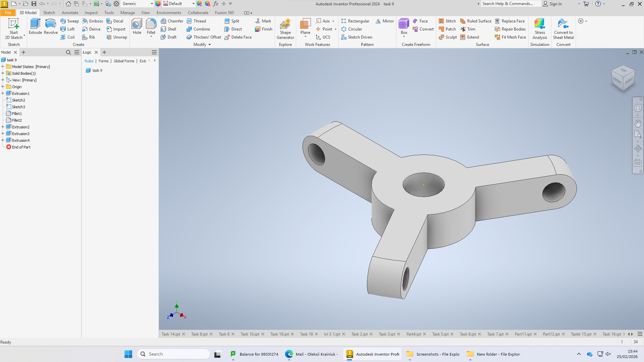Image resolution: width=644 pixels, height=362 pixels.
Task: Open the Inspect ribbon tab
Action: [91, 13]
